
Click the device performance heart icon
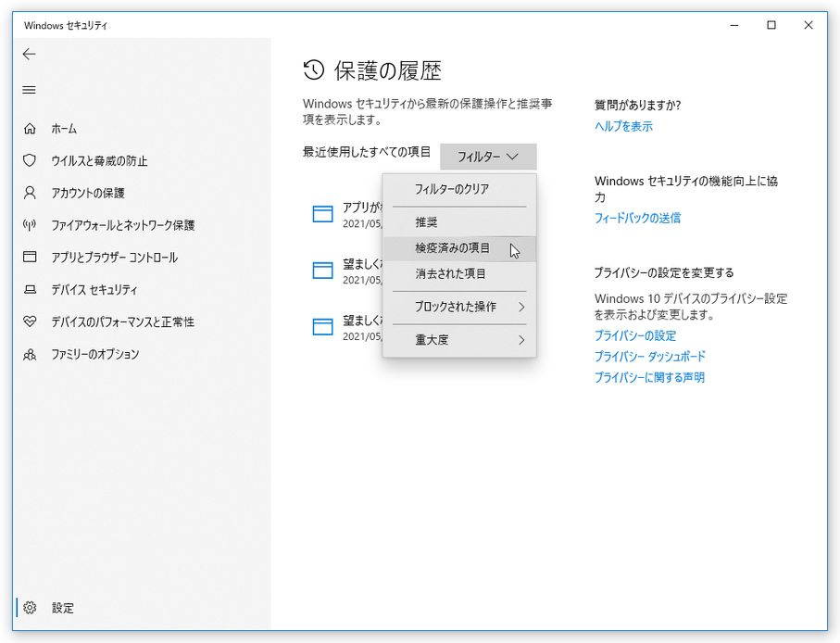pos(30,321)
